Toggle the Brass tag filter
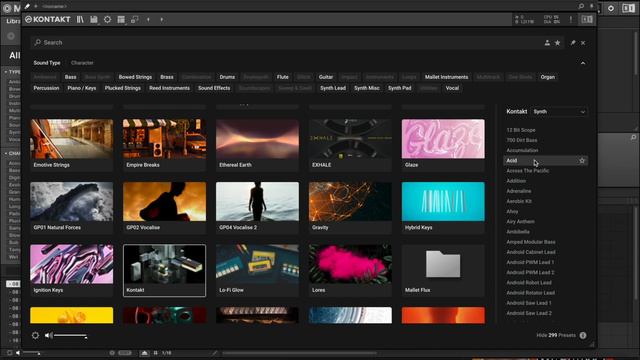This screenshot has height=360, width=640. (x=167, y=77)
